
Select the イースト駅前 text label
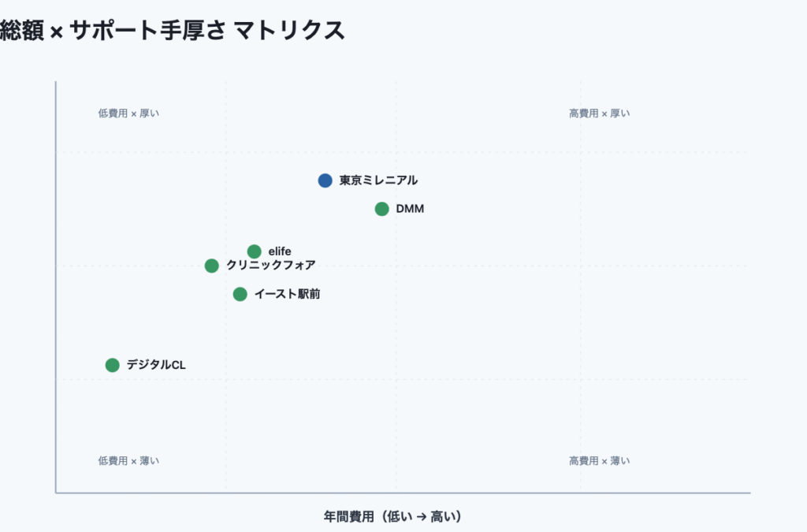[287, 294]
